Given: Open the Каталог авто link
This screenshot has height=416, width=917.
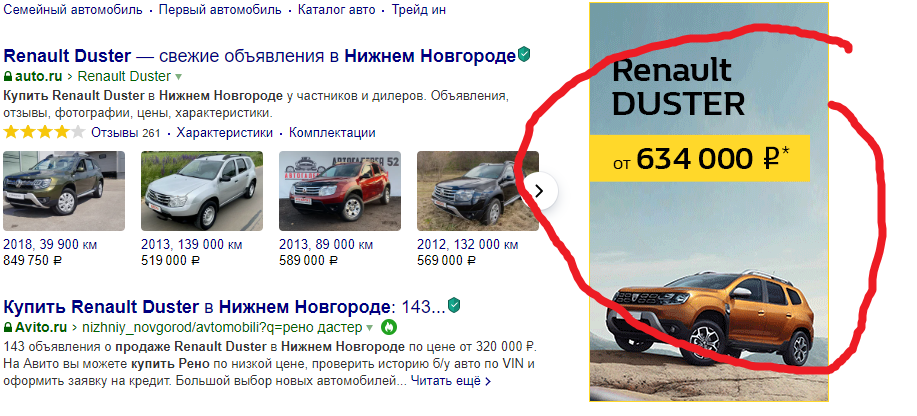Looking at the screenshot, I should [337, 9].
